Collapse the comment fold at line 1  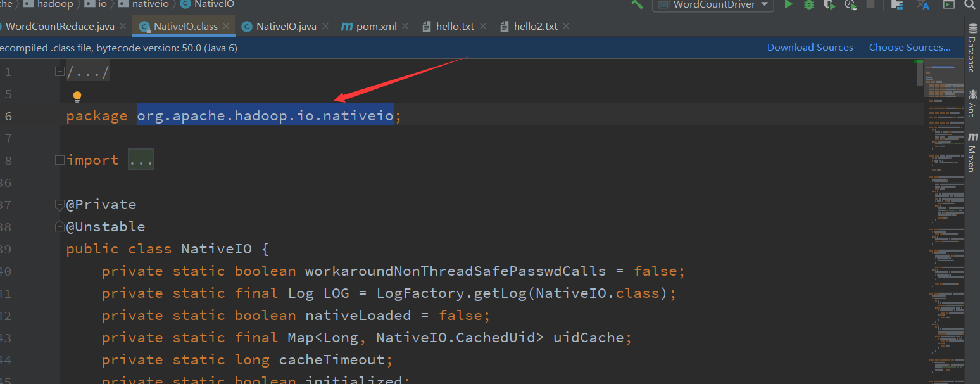[x=59, y=71]
